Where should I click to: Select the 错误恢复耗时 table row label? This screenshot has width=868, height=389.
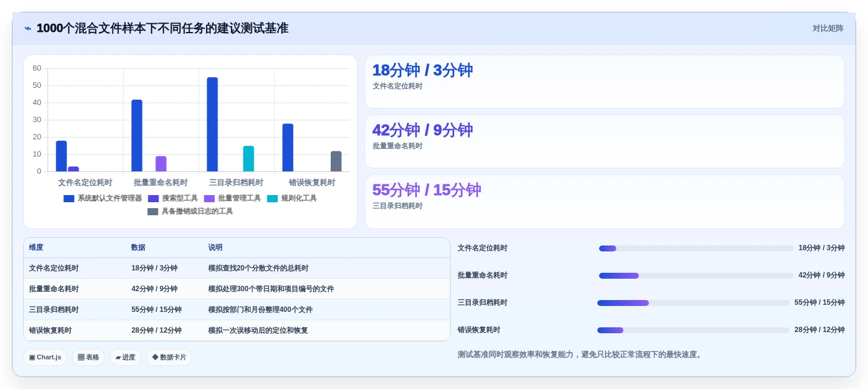point(50,331)
